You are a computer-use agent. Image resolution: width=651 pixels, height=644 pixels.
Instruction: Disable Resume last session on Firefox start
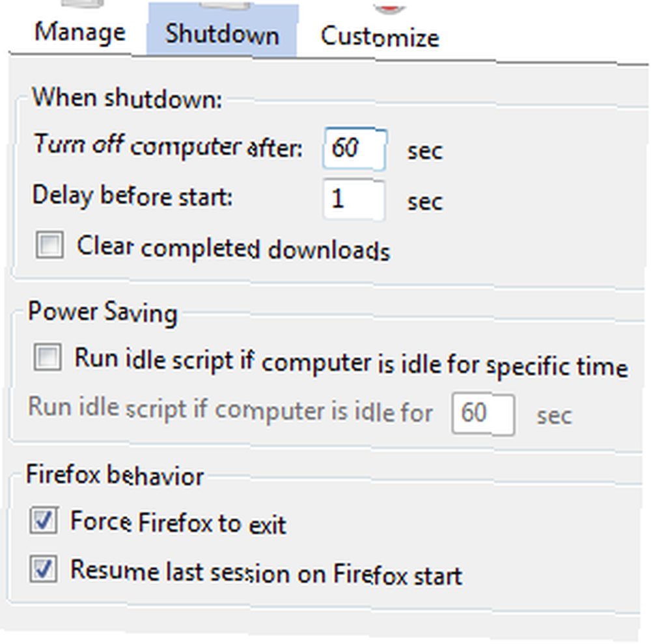click(44, 568)
